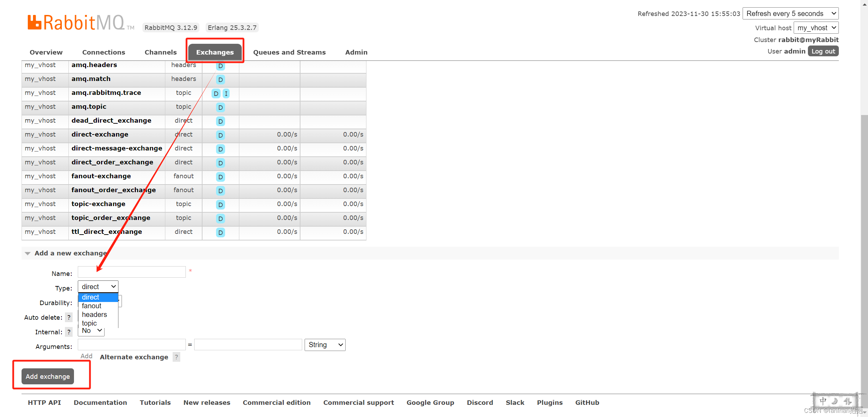The width and height of the screenshot is (868, 417).
Task: Open the Auto delete help question mark
Action: click(x=69, y=317)
